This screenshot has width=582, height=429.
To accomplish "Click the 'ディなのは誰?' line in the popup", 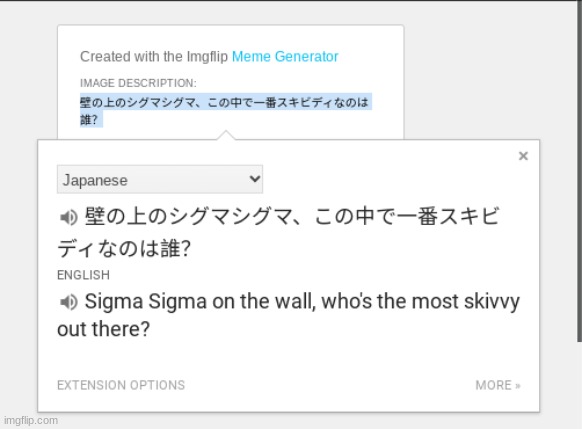I will click(x=124, y=249).
